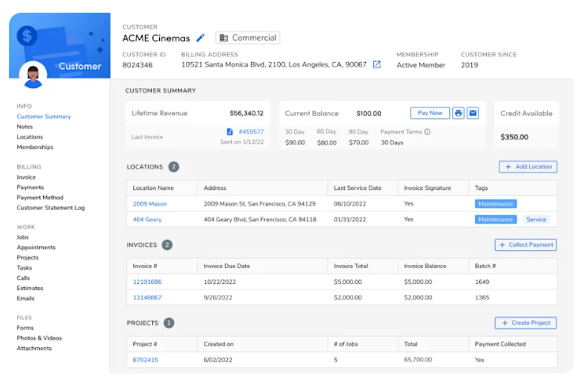
Task: Click the Commercial customer type badge
Action: tap(248, 38)
